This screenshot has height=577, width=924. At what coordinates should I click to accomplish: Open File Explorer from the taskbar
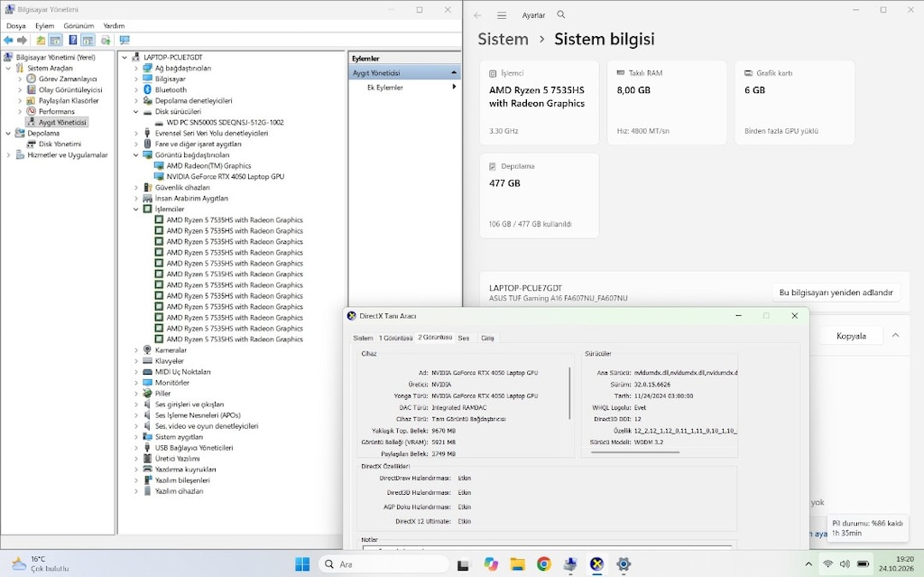517,564
